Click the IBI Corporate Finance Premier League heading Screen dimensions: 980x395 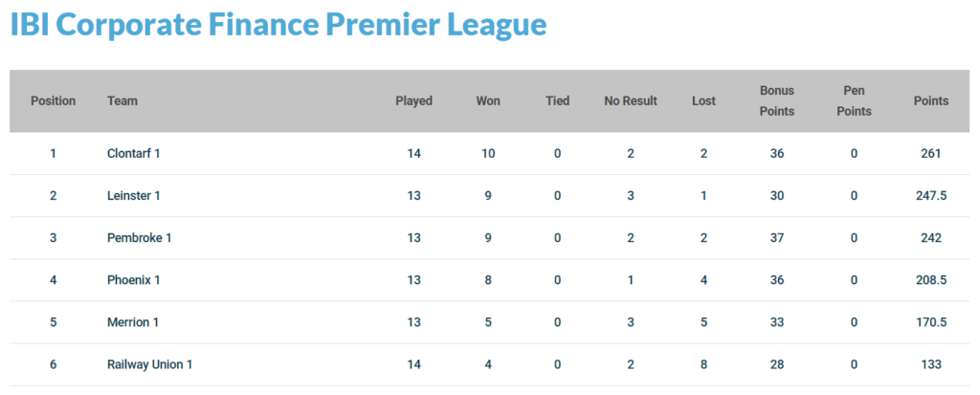(278, 25)
